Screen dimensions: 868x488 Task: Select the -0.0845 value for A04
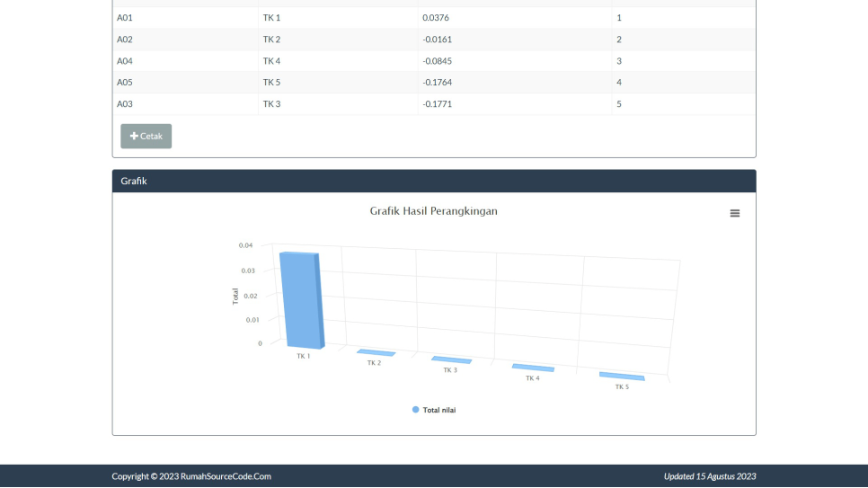coord(438,61)
